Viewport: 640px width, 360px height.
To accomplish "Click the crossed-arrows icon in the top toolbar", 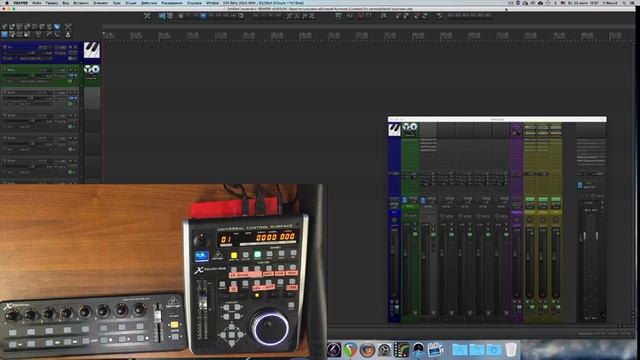I will [x=147, y=16].
